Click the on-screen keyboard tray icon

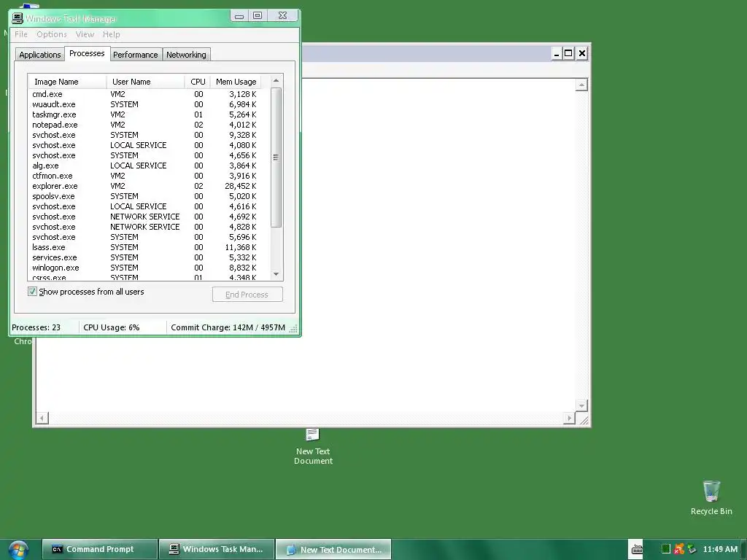[637, 549]
